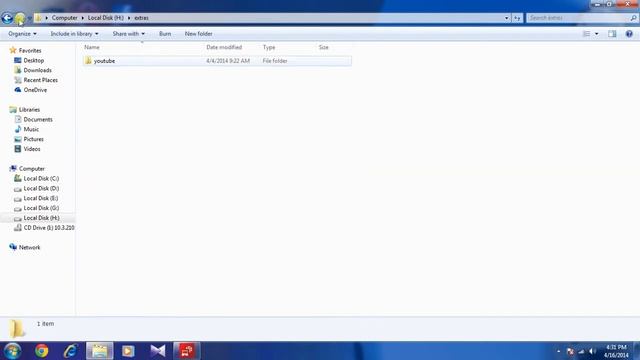Image resolution: width=640 pixels, height=360 pixels.
Task: Launch Google Chrome from taskbar
Action: pyautogui.click(x=42, y=351)
